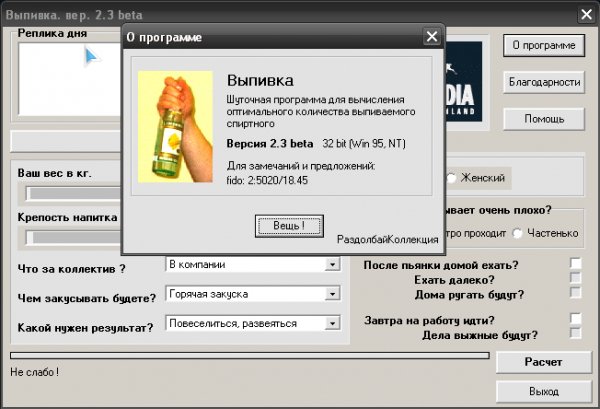Click the 'Версия 2.3 beta' text

click(x=270, y=143)
